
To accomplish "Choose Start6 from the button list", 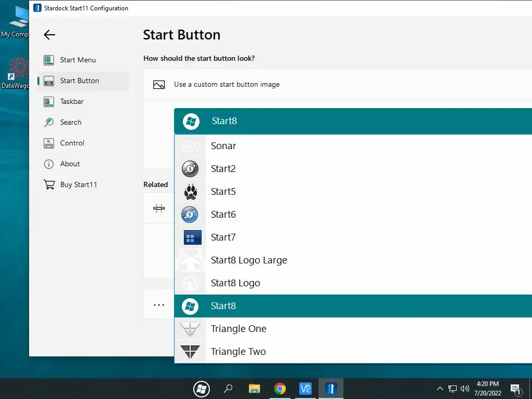I will (353, 215).
